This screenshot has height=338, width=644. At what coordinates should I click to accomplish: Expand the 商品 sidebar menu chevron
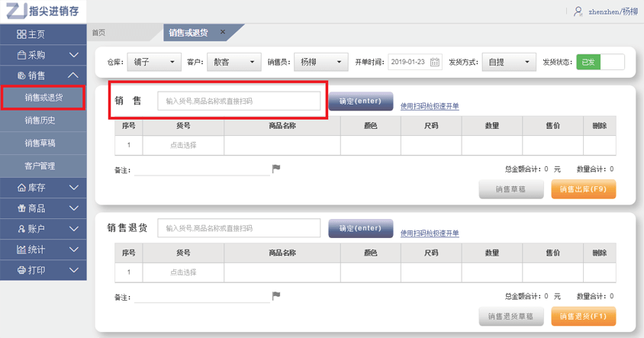(x=74, y=208)
